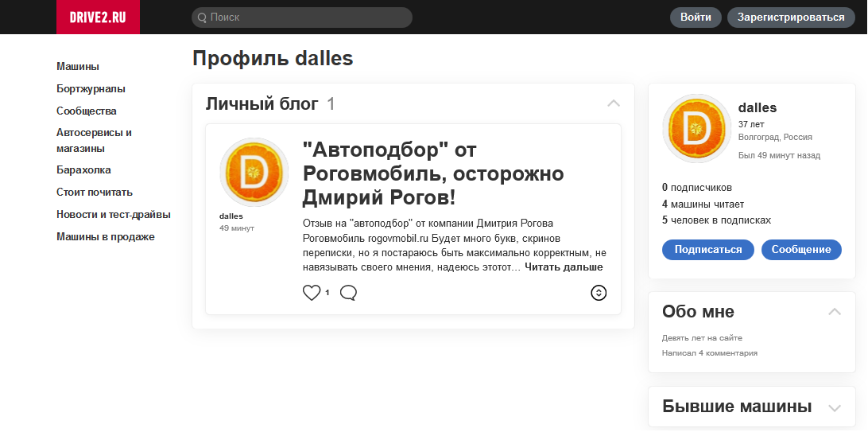This screenshot has height=436, width=868.
Task: Click the Волгоград, Россия location text
Action: coord(775,137)
